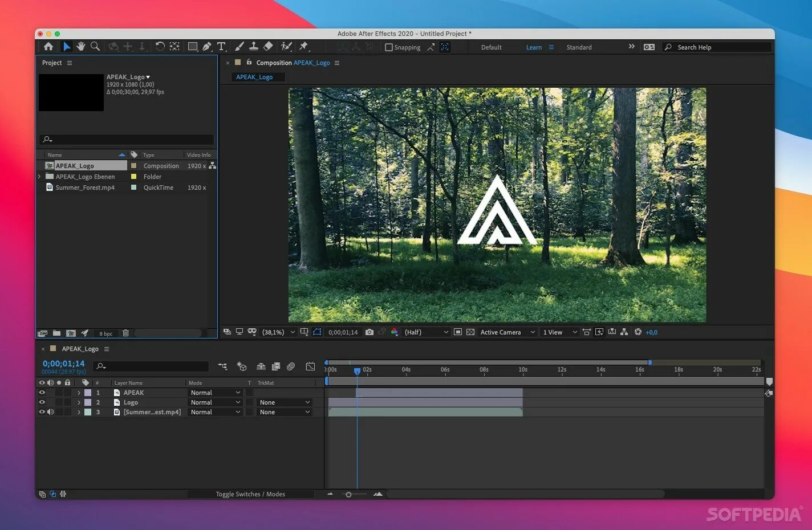Click the Show Channel color icon

point(395,332)
